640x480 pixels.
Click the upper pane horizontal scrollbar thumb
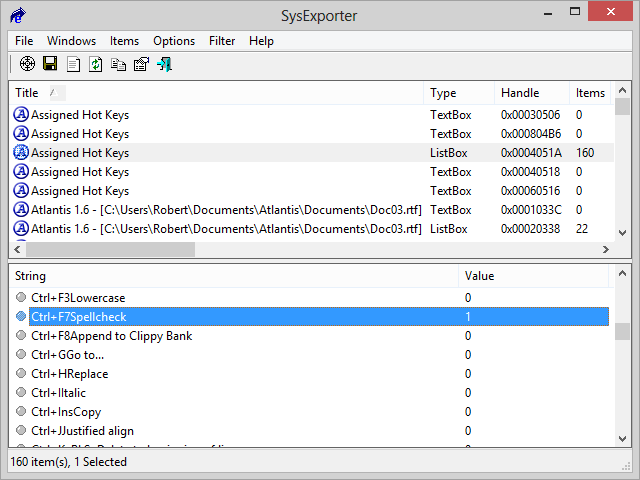pos(110,249)
